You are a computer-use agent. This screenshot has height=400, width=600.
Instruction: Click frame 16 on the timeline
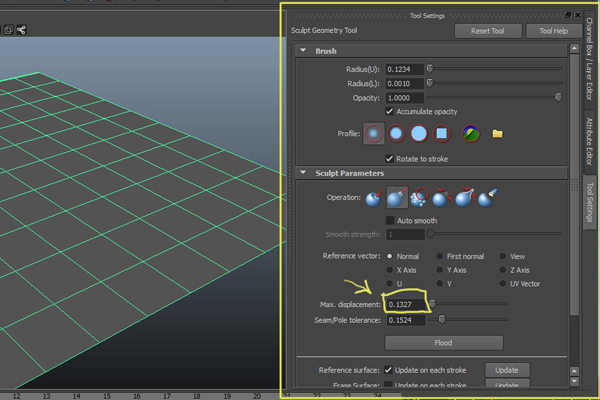coord(137,396)
